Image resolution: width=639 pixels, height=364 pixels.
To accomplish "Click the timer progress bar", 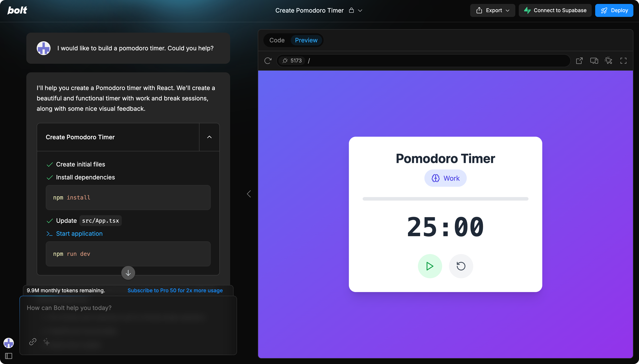I will pyautogui.click(x=445, y=199).
